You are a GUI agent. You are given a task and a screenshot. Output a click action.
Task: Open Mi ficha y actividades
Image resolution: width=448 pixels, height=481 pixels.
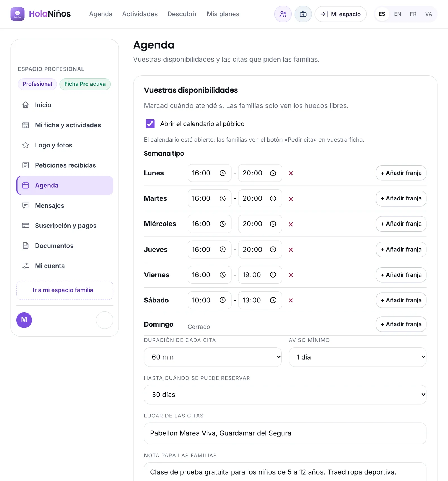tap(65, 125)
